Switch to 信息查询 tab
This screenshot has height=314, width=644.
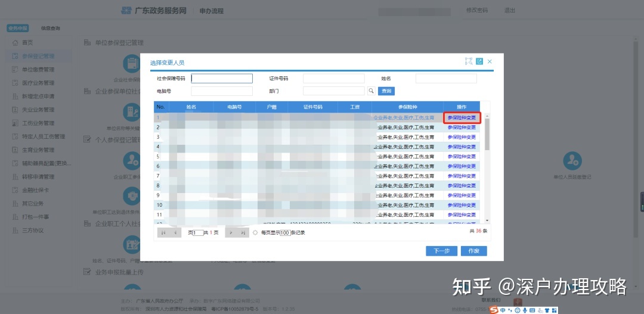pyautogui.click(x=51, y=29)
